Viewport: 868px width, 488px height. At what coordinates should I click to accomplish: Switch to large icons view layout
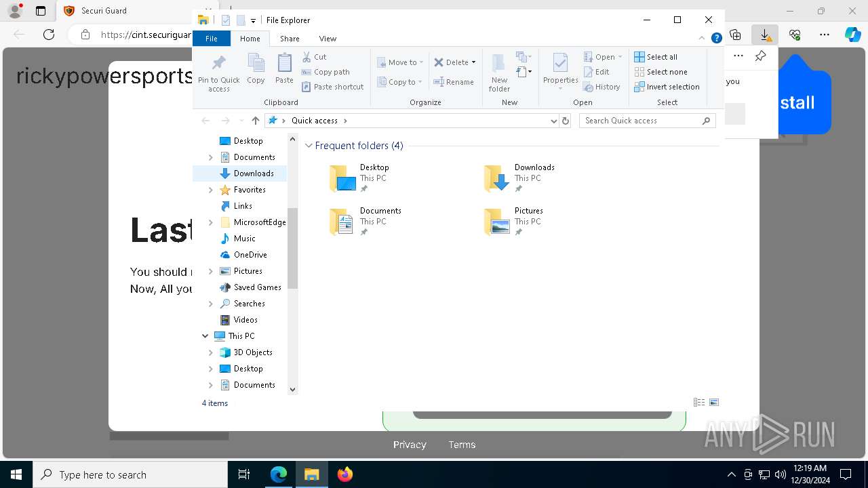tap(714, 403)
